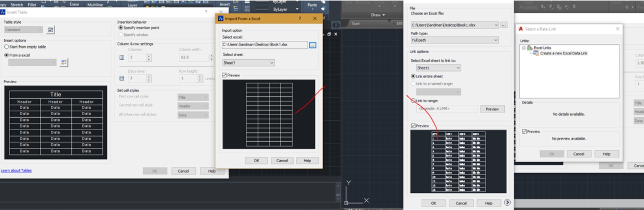Select Link to a named range radio
The width and height of the screenshot is (644, 210).
click(413, 83)
